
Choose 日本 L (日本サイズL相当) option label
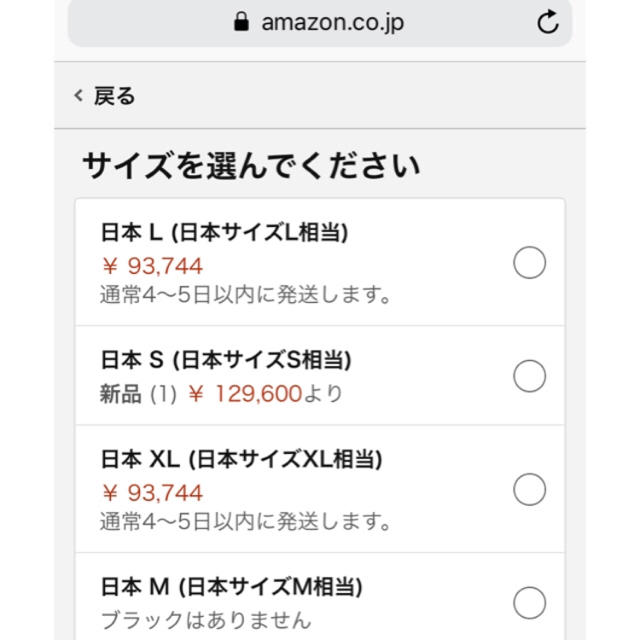[x=224, y=233]
